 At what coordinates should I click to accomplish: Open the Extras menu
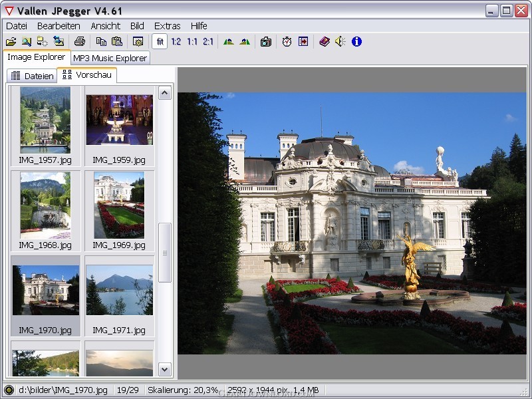[x=168, y=26]
